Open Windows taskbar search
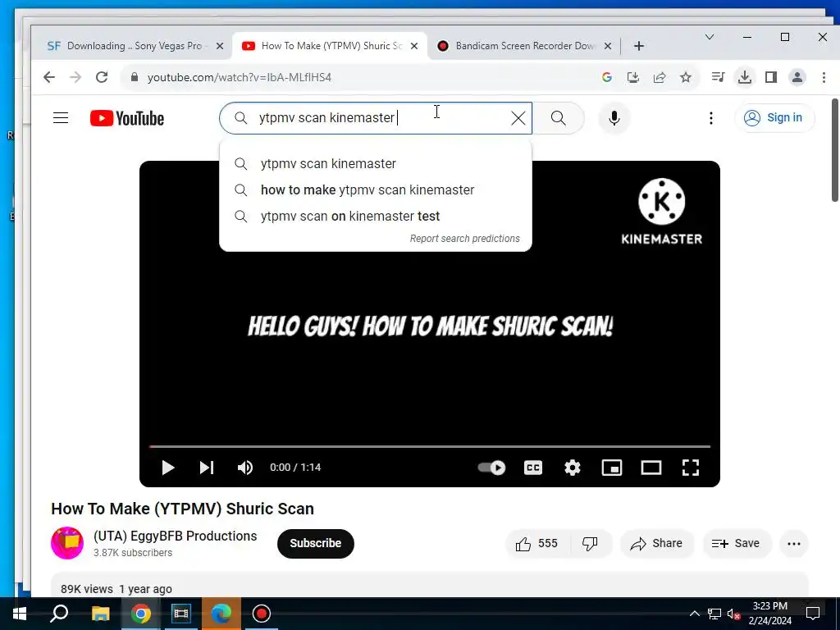 (59, 614)
